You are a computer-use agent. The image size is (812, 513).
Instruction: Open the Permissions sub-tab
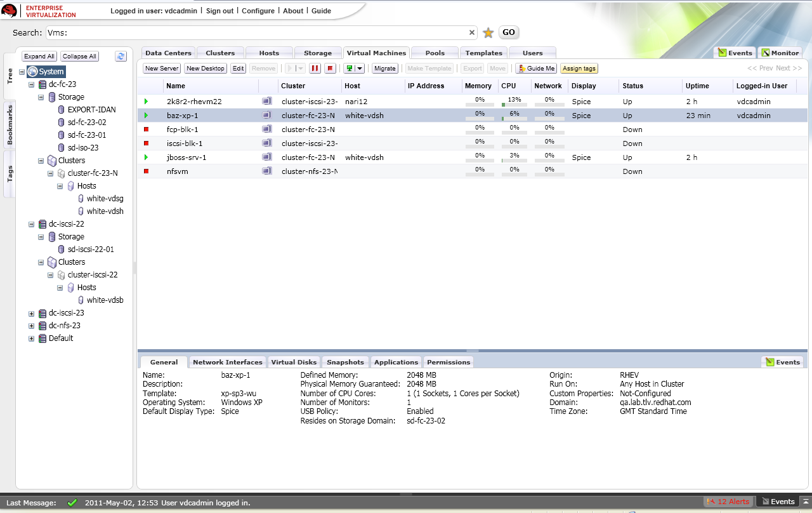point(449,363)
